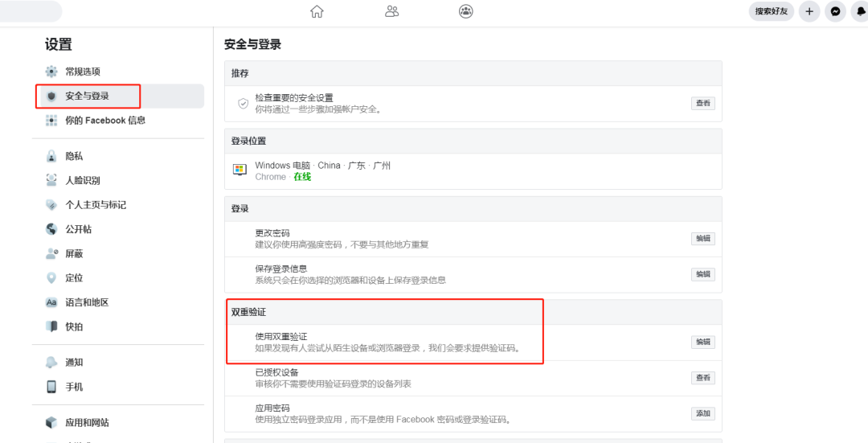The height and width of the screenshot is (443, 868).
Task: Go to Facebook home icon
Action: (317, 11)
